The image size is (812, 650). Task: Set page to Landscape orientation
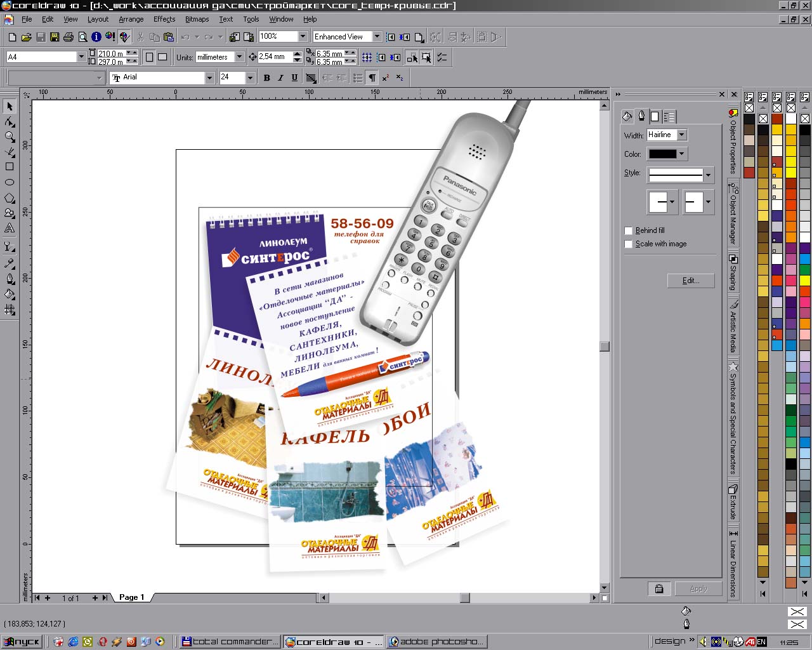162,57
